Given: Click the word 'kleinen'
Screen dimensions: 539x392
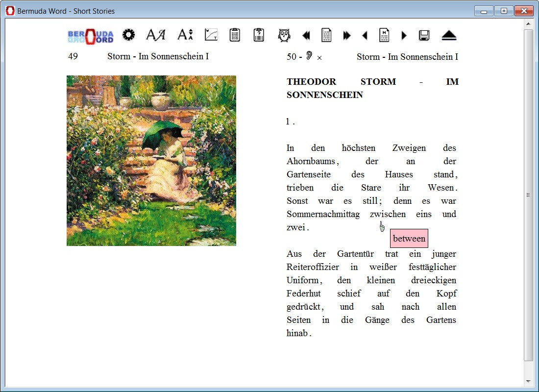Looking at the screenshot, I should coord(381,280).
